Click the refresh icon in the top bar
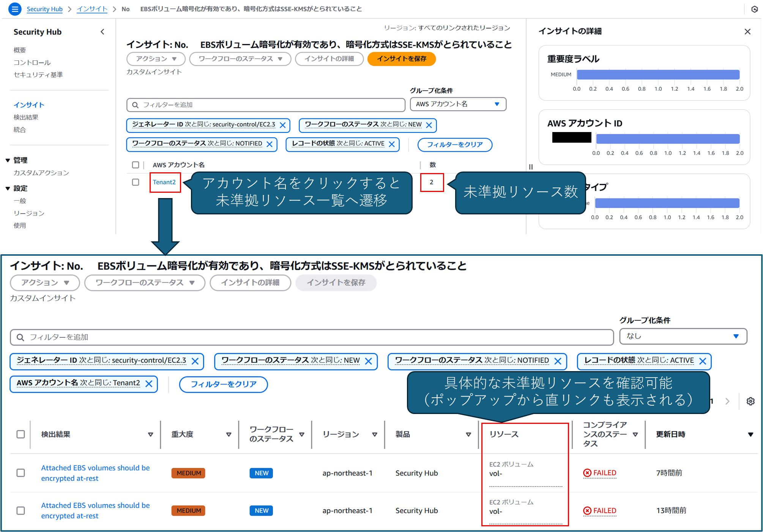This screenshot has width=763, height=532. point(755,9)
